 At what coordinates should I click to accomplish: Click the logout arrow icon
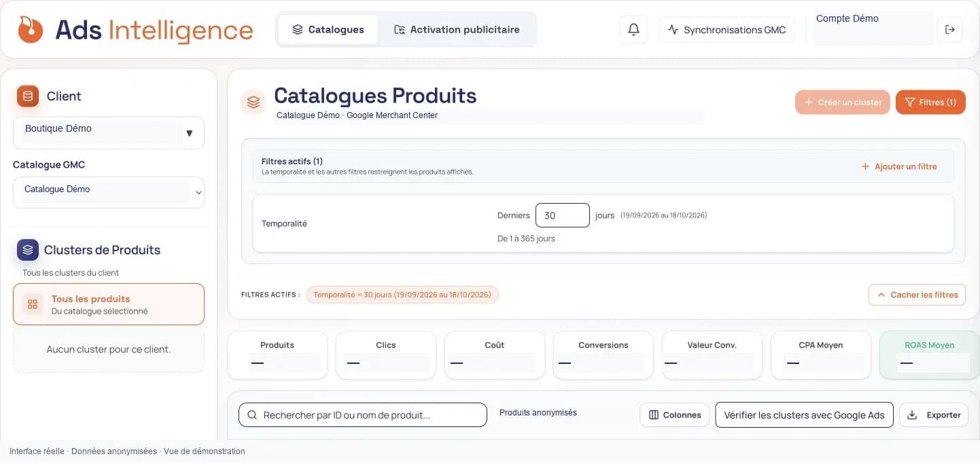click(x=950, y=30)
